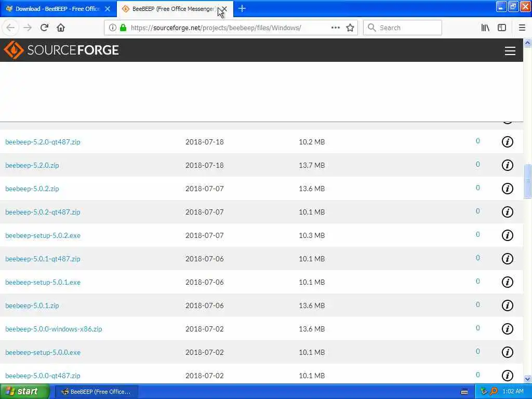Download beebeep-5.2.0-qt487.zip
The height and width of the screenshot is (399, 532).
pyautogui.click(x=43, y=142)
